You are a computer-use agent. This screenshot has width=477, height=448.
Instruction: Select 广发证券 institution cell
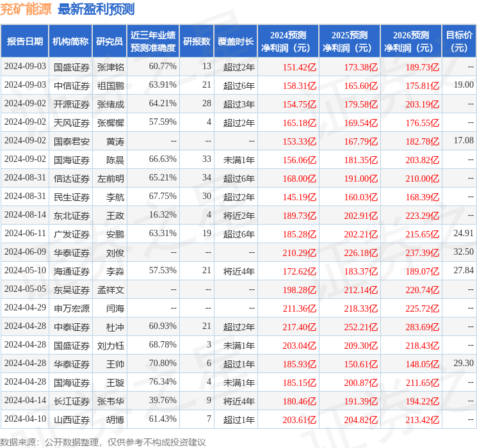point(72,234)
